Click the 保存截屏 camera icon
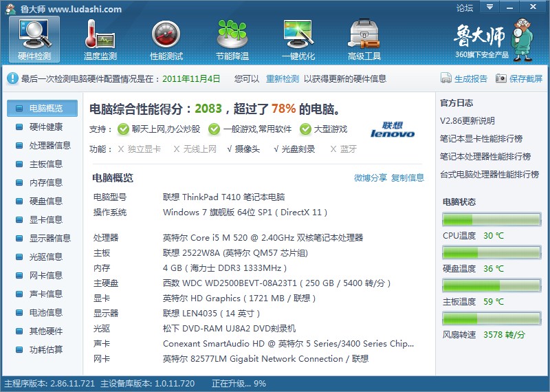This screenshot has height=392, width=550. [x=501, y=79]
